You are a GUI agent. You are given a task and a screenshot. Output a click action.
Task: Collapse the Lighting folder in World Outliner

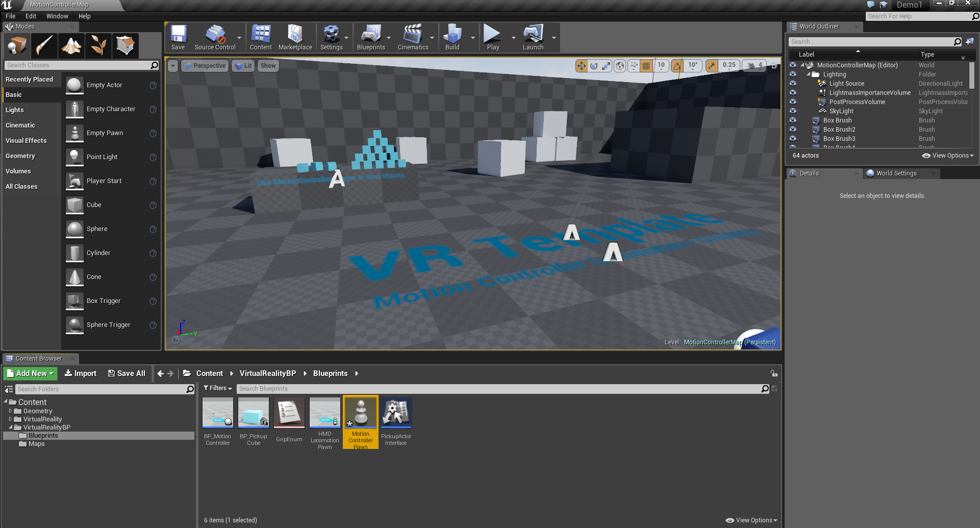[x=809, y=74]
